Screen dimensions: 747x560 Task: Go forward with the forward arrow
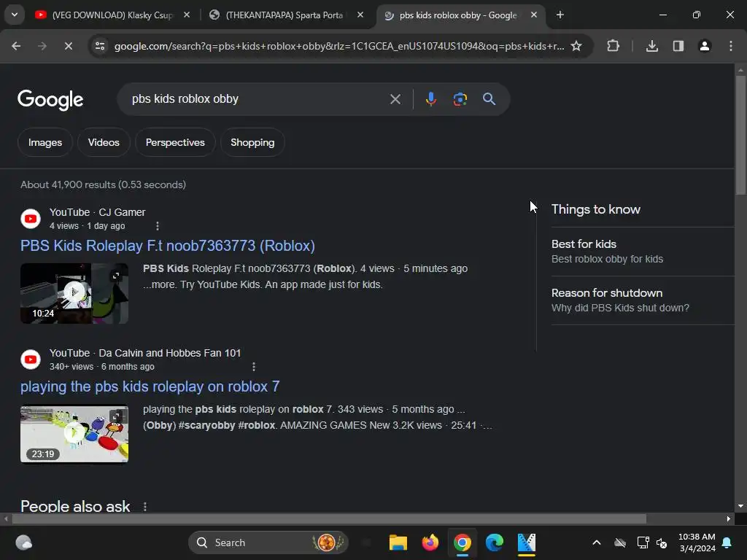pos(42,46)
